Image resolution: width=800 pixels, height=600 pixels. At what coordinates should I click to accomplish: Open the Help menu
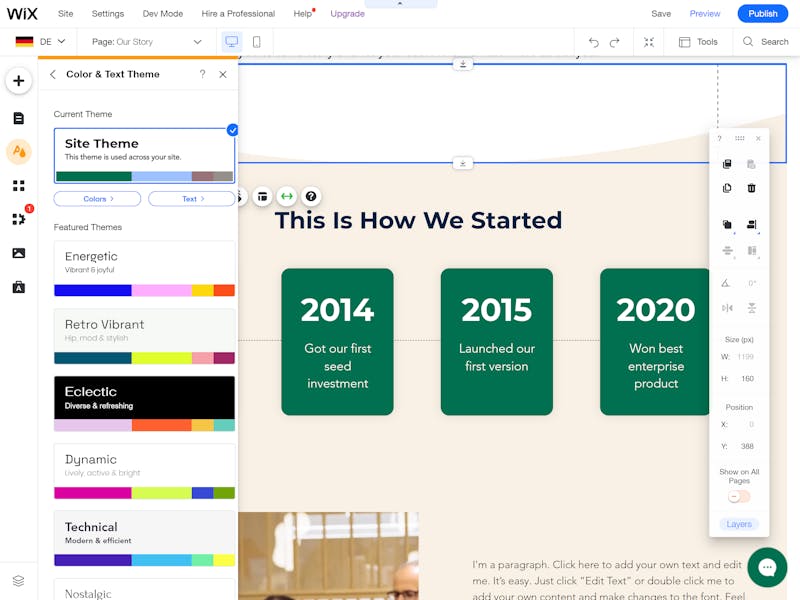303,14
